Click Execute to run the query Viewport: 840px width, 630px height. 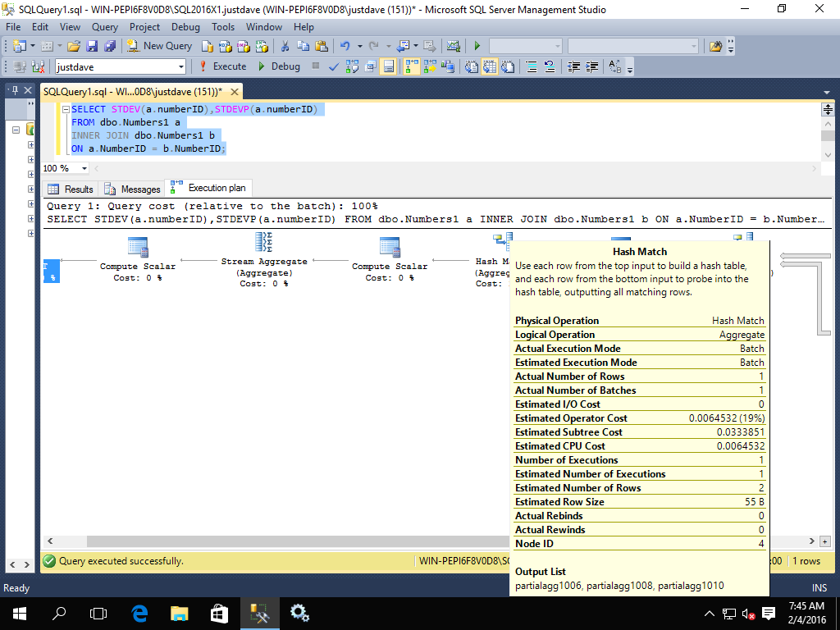[x=222, y=66]
